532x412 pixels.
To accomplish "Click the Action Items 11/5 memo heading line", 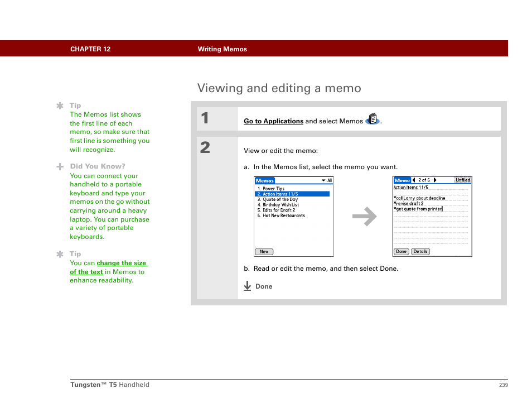I will [x=411, y=188].
